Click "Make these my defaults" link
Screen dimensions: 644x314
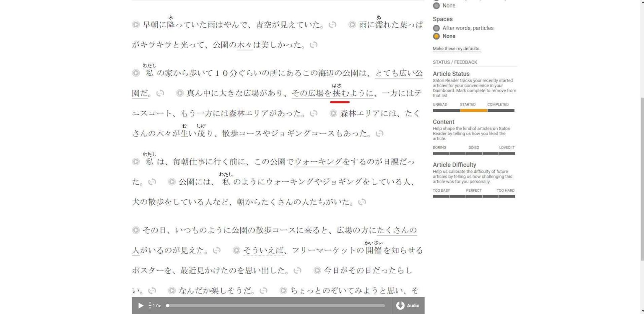pyautogui.click(x=456, y=49)
